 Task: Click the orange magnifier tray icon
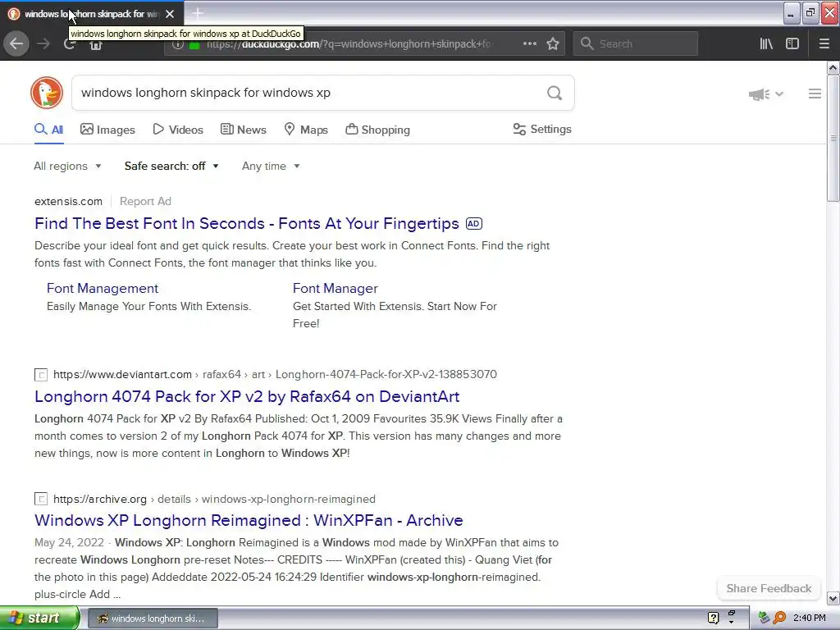[x=779, y=618]
